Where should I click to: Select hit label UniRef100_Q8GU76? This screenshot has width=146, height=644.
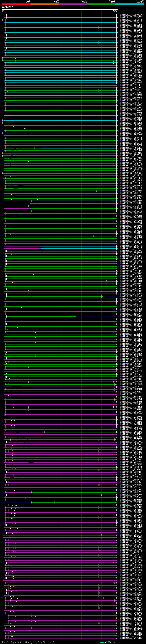[131, 213]
